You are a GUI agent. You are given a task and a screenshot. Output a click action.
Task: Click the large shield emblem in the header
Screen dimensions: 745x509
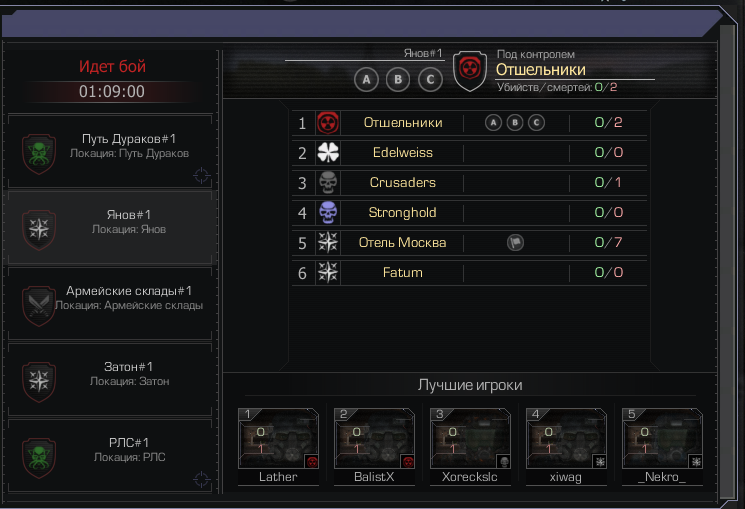(470, 71)
